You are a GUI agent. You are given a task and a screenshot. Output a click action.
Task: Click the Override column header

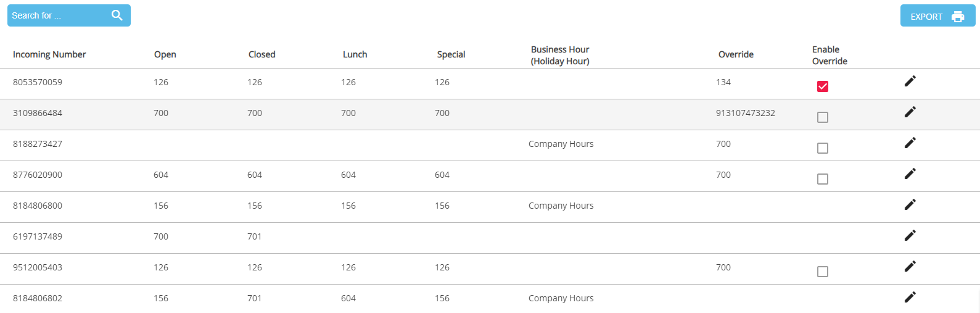[736, 54]
